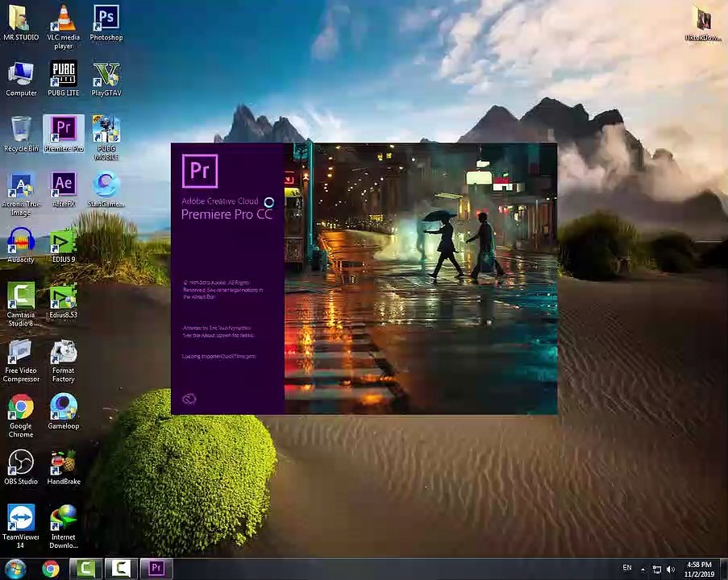The height and width of the screenshot is (580, 728).
Task: Open the MR STUDIO folder icon
Action: click(21, 23)
